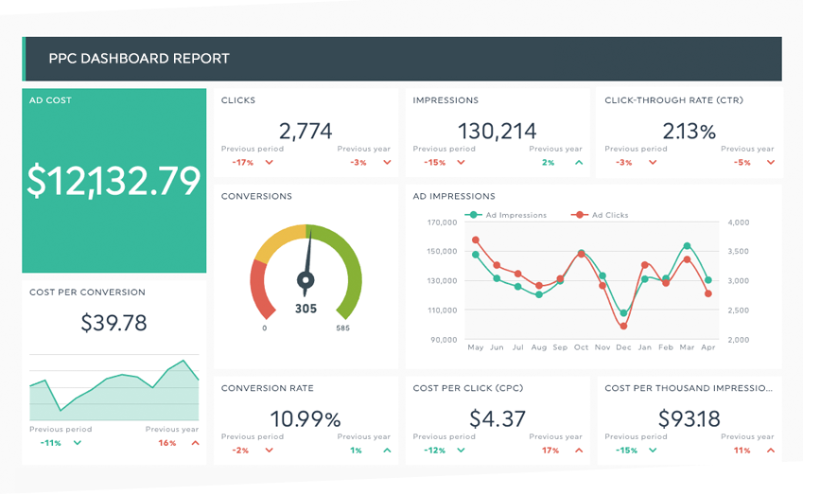The width and height of the screenshot is (813, 500).
Task: Select the Dec data point on the Ad Clicks line
Action: 624,326
